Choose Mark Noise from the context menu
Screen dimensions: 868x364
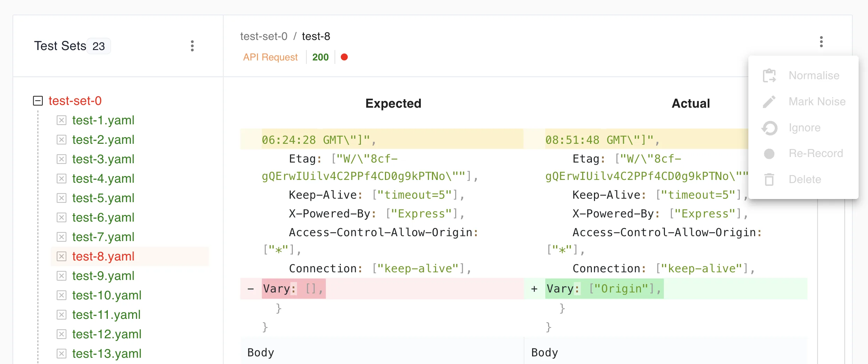[803, 101]
